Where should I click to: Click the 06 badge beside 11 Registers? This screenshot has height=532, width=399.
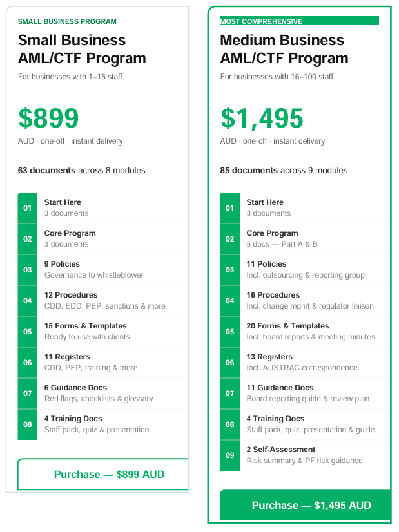click(x=28, y=363)
